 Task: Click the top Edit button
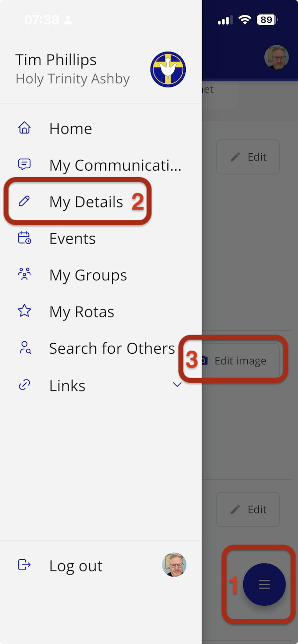pos(248,157)
